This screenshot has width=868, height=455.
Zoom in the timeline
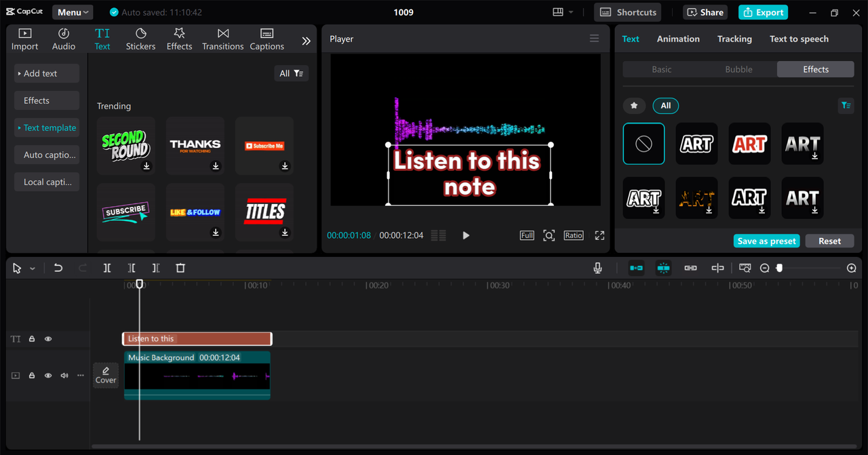click(852, 268)
